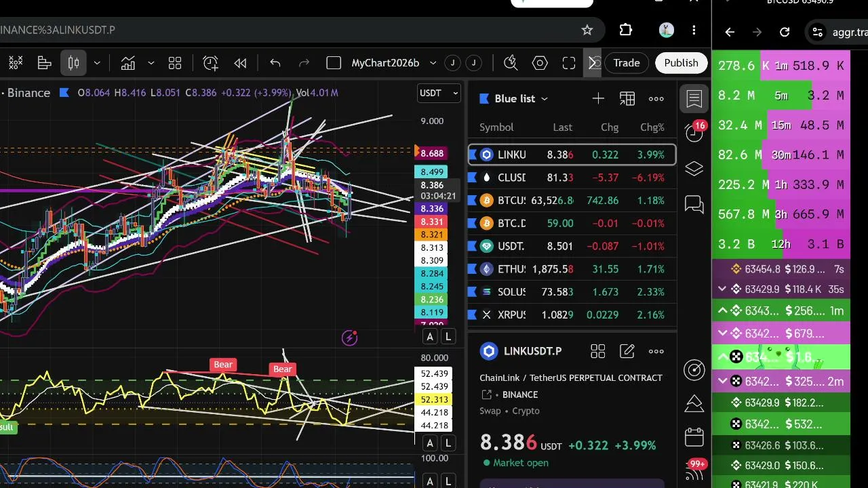Image resolution: width=868 pixels, height=488 pixels.
Task: Expand the chart type dropdown arrow
Action: point(97,63)
